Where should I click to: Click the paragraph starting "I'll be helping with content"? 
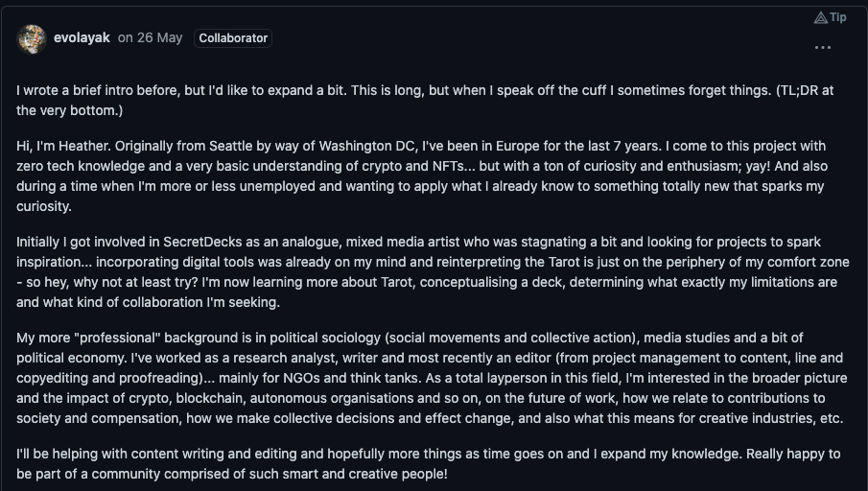tap(429, 464)
